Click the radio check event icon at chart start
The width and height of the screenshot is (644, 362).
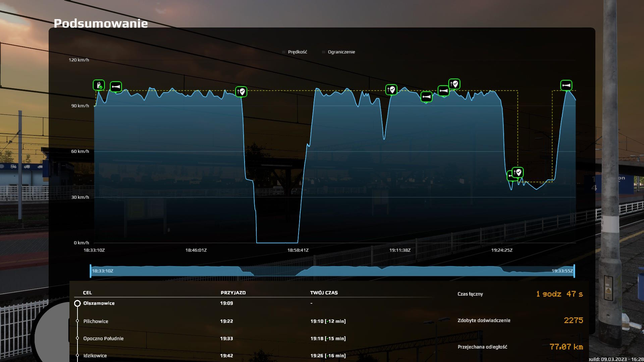pyautogui.click(x=99, y=85)
